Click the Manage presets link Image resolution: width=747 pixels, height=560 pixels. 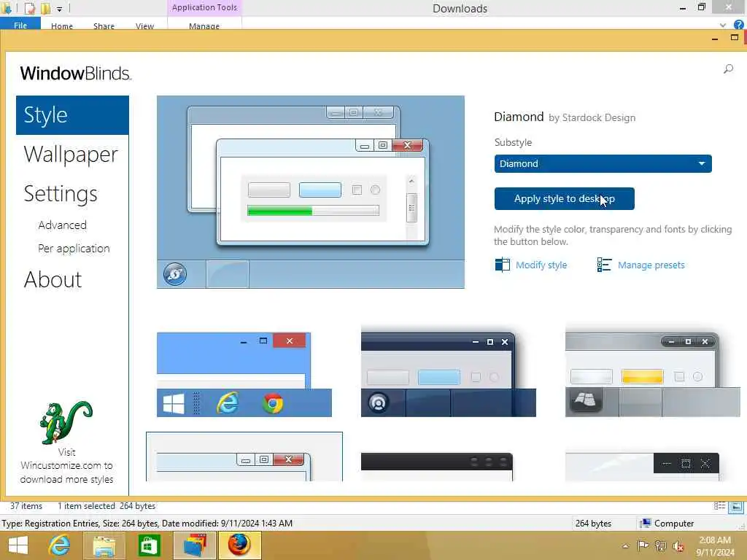pyautogui.click(x=651, y=265)
